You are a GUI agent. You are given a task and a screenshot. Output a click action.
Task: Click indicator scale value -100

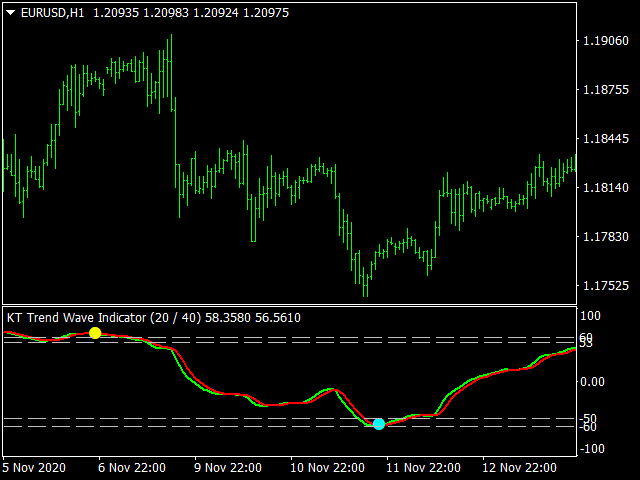click(x=592, y=449)
